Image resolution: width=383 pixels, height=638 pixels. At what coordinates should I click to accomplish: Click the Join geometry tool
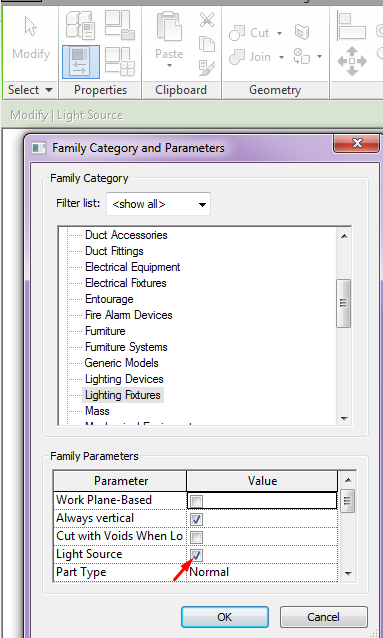pyautogui.click(x=250, y=57)
